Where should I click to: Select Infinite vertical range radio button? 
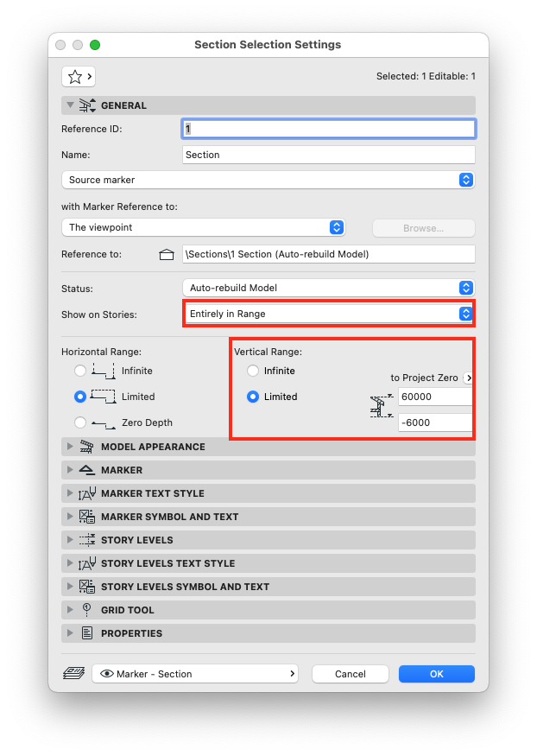(x=253, y=371)
